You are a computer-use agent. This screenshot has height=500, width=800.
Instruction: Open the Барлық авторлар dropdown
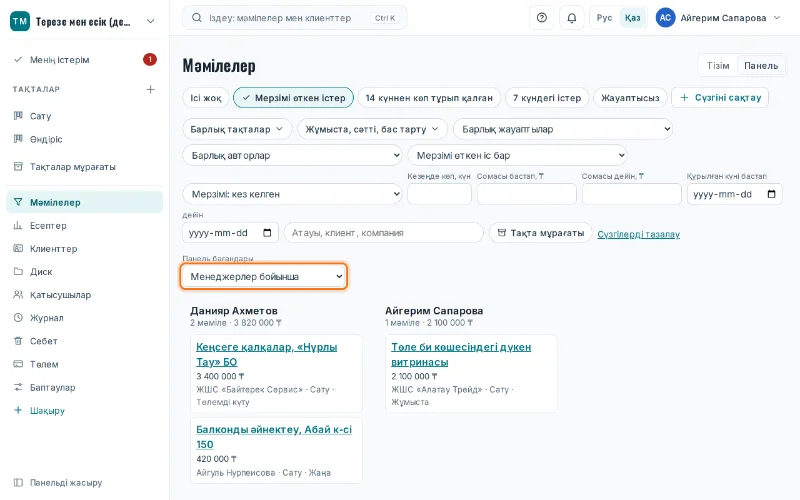point(292,155)
